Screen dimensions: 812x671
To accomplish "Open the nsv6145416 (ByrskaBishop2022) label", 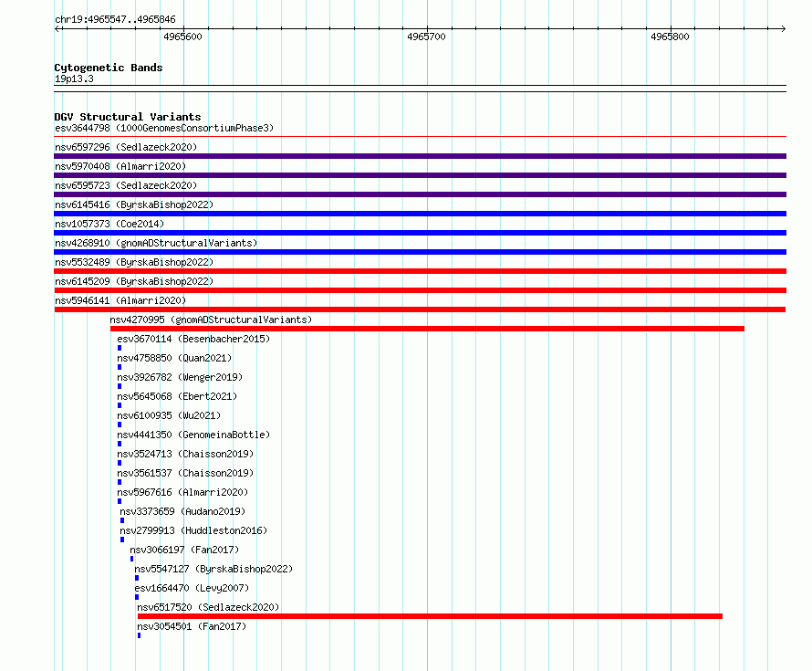I will (134, 204).
